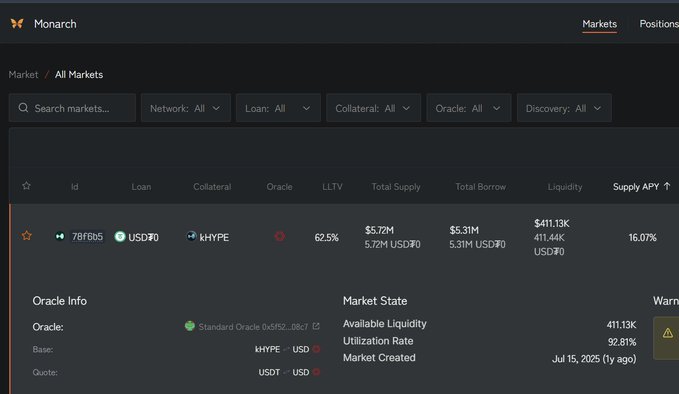Click the external link icon beside oracle address
679x394 pixels.
(316, 326)
